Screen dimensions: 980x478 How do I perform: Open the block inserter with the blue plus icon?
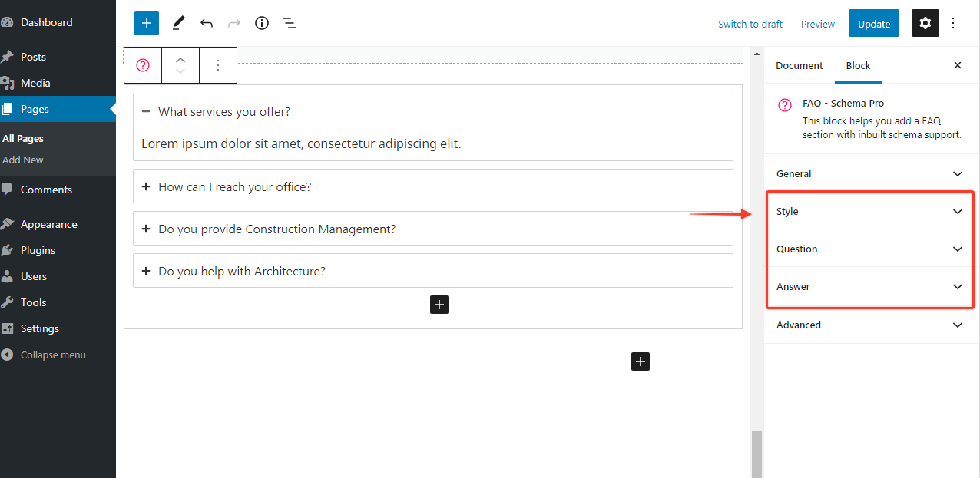[x=146, y=23]
